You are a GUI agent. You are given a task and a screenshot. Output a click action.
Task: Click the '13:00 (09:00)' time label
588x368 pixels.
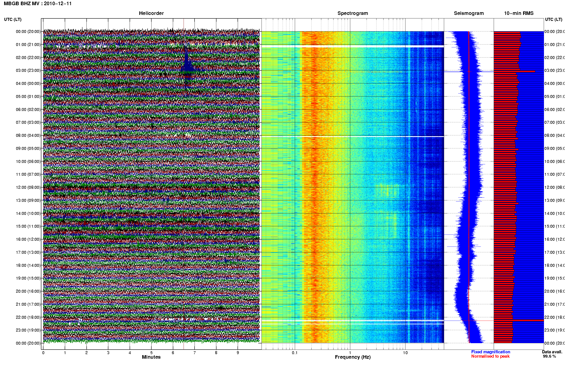pyautogui.click(x=28, y=200)
